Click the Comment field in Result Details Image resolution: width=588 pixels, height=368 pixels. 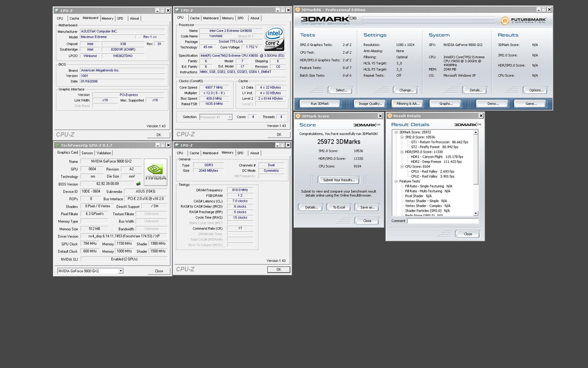(443, 221)
